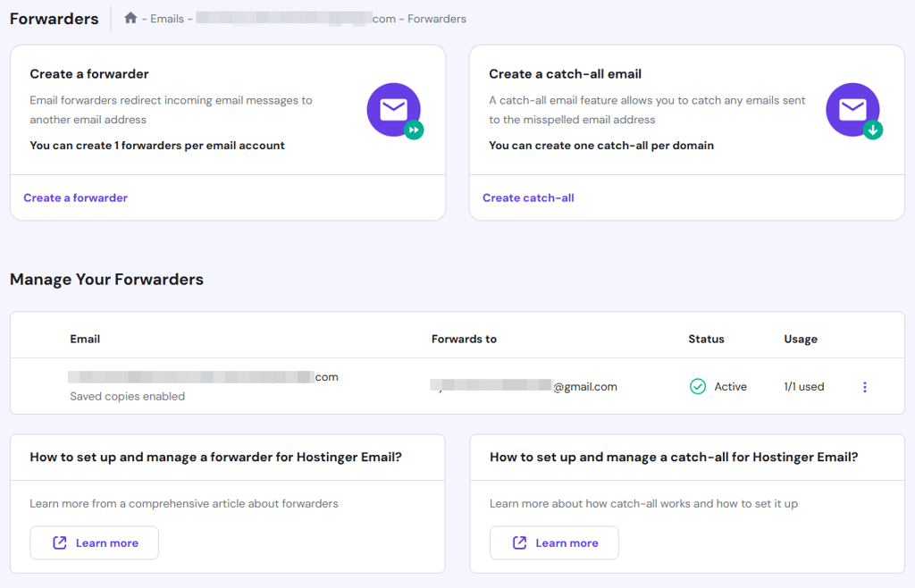Click the one catch-all per domain notice
Screen dimensions: 915x588
[601, 146]
